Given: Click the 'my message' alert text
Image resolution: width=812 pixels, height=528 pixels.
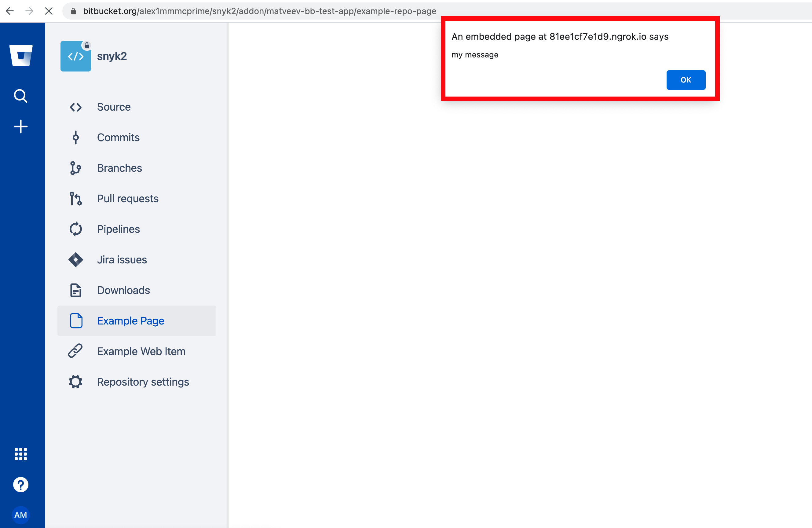Looking at the screenshot, I should (x=474, y=55).
